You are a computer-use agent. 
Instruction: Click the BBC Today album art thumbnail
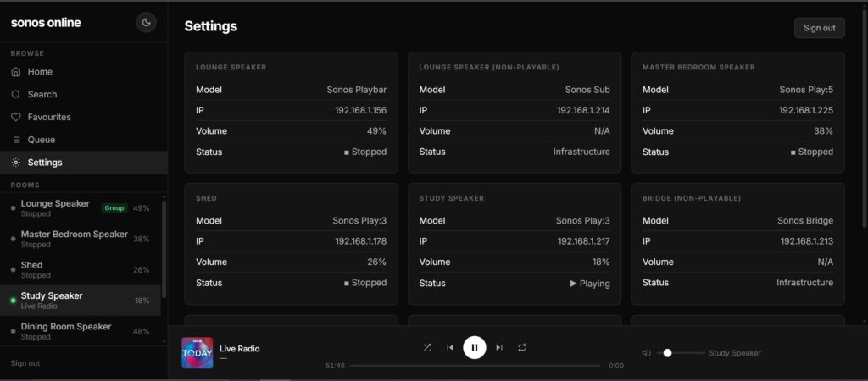pos(197,353)
